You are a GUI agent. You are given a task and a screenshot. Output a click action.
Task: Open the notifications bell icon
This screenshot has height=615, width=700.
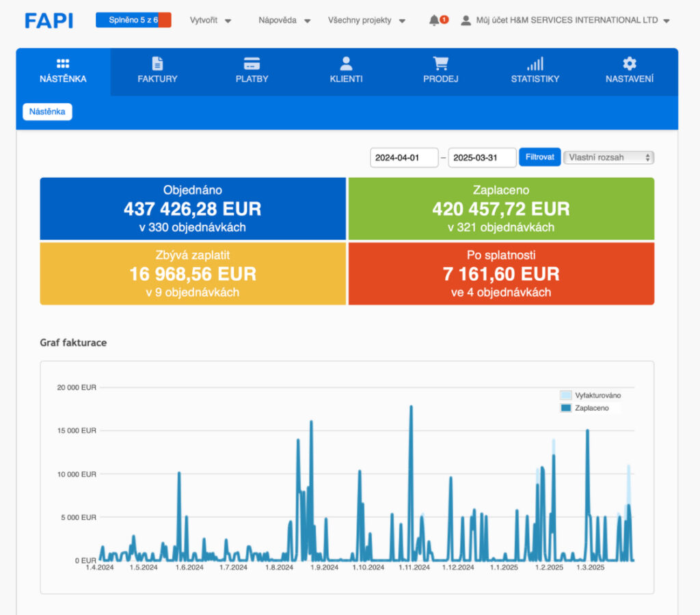pyautogui.click(x=433, y=20)
